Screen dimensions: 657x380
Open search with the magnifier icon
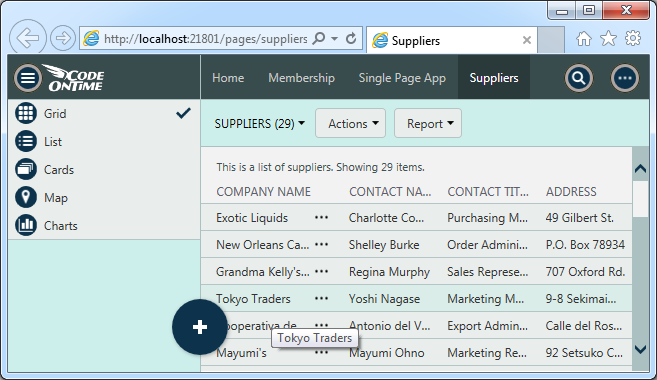pyautogui.click(x=579, y=78)
